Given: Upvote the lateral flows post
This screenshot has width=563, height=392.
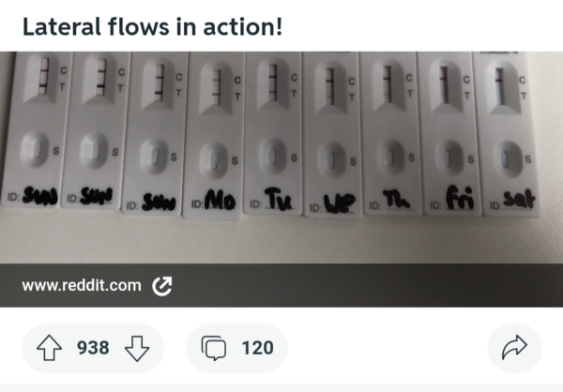Looking at the screenshot, I should 47,349.
